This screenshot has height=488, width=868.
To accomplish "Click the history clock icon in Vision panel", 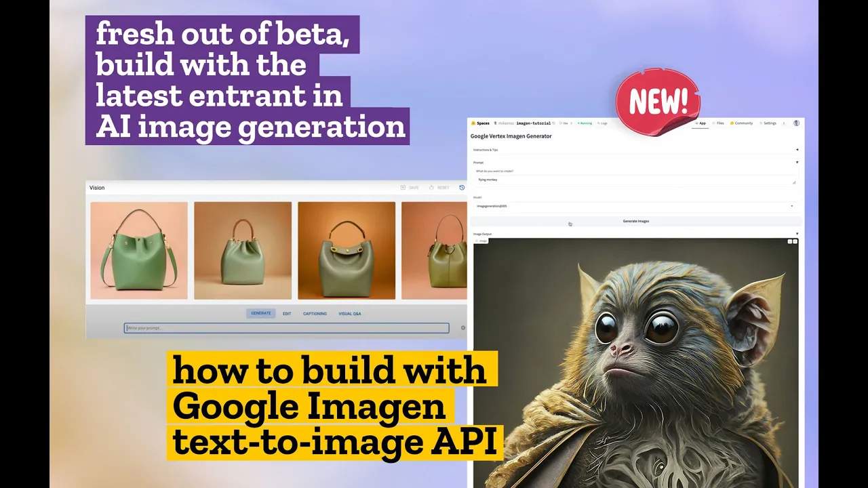I will click(462, 188).
